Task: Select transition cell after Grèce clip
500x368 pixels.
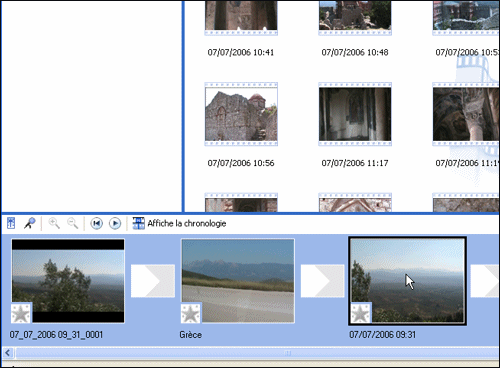Action: (322, 281)
